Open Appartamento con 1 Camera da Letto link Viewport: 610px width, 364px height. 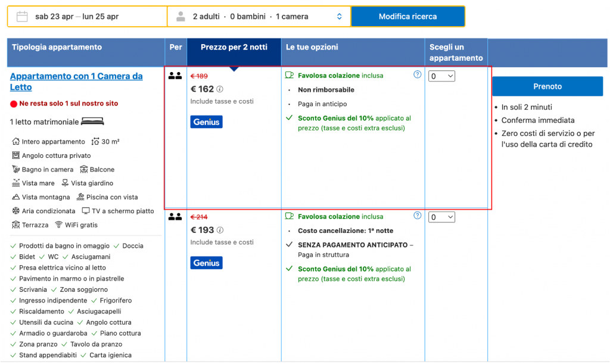click(x=76, y=82)
